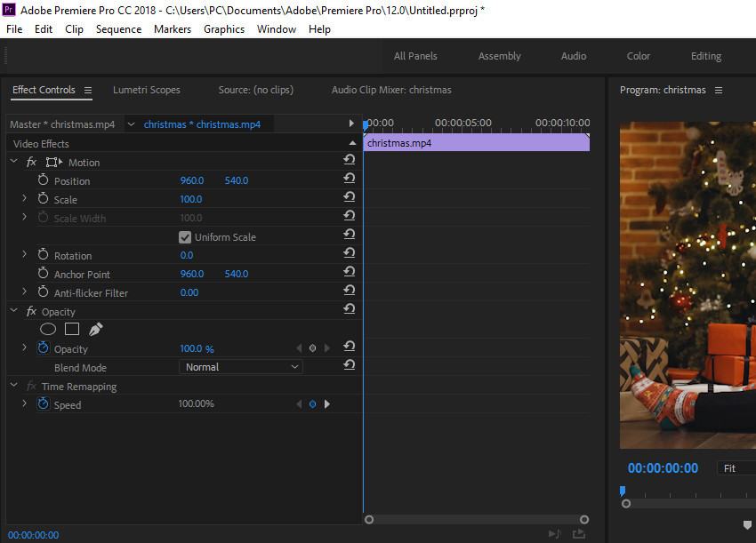Toggle animation stopwatch for Anchor Point

[43, 273]
